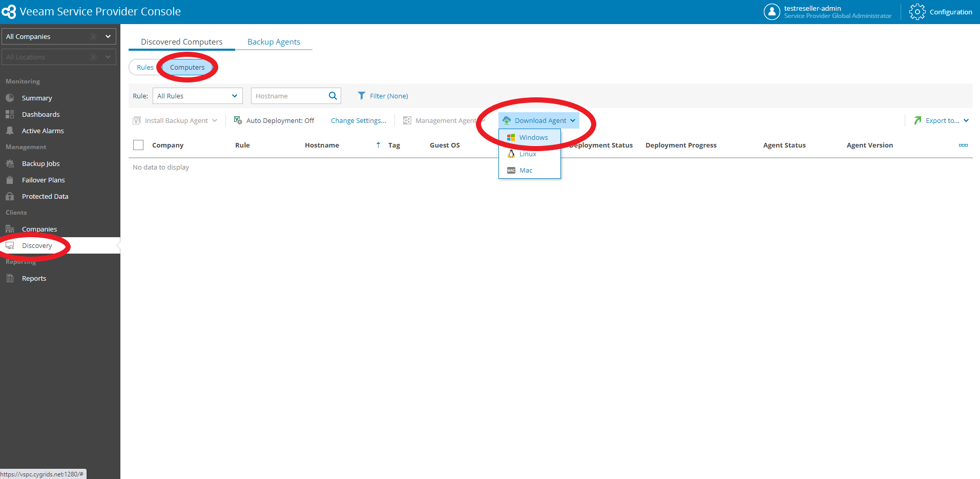
Task: Choose Linux from Download Agent menu
Action: pyautogui.click(x=530, y=154)
